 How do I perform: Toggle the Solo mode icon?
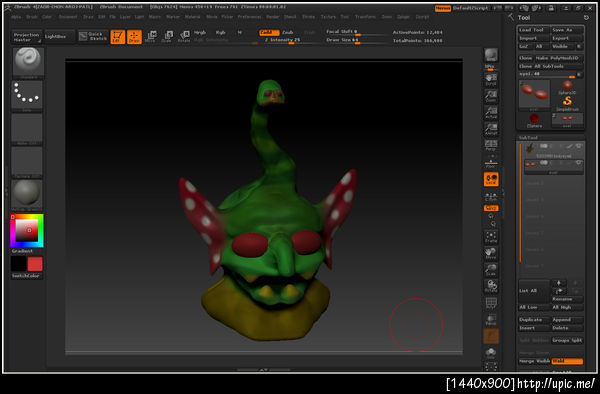491,353
